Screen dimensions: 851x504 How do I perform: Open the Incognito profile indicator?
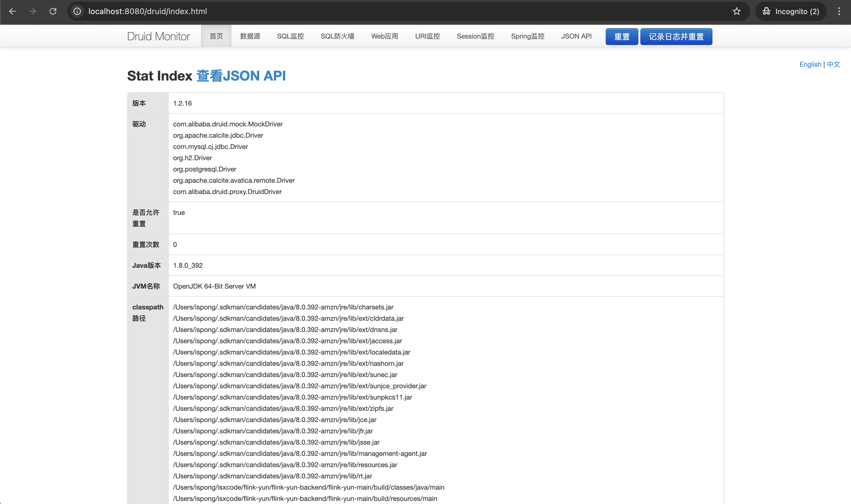pyautogui.click(x=790, y=11)
